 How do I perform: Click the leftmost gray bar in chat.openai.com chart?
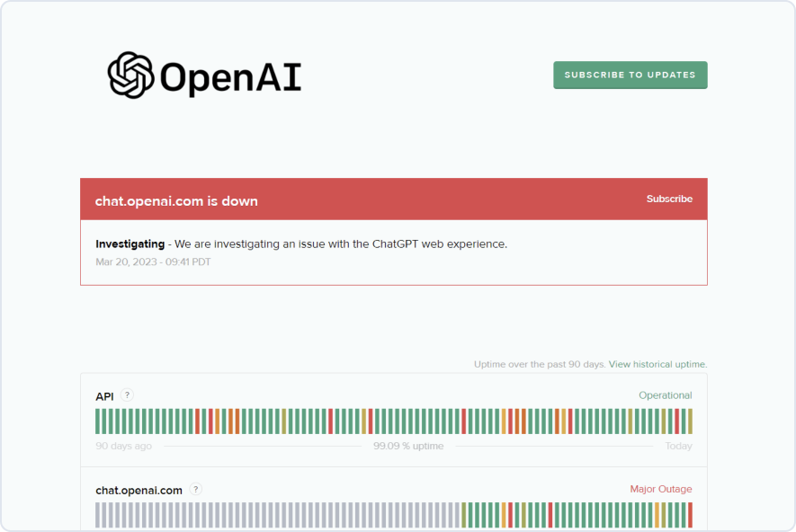[98, 515]
